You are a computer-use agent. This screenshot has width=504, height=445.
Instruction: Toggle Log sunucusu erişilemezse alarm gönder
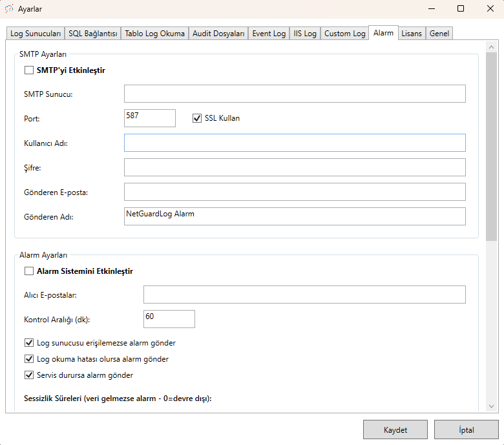29,343
